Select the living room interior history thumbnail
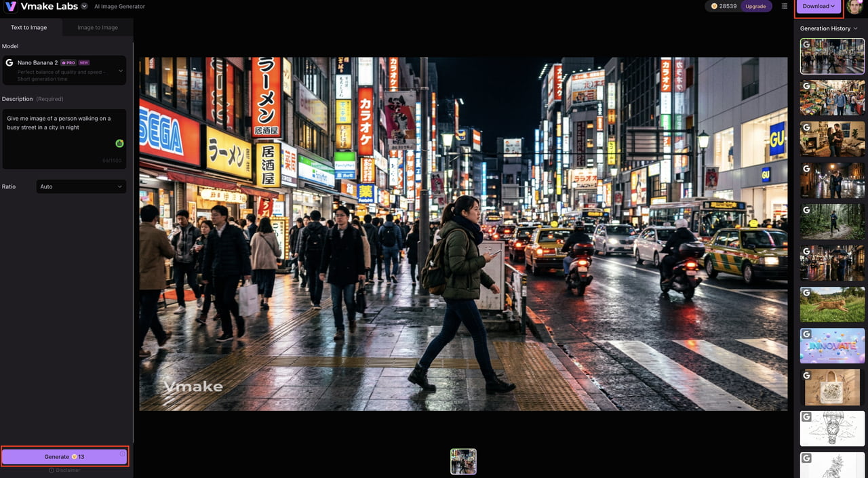This screenshot has height=478, width=868. click(x=832, y=139)
